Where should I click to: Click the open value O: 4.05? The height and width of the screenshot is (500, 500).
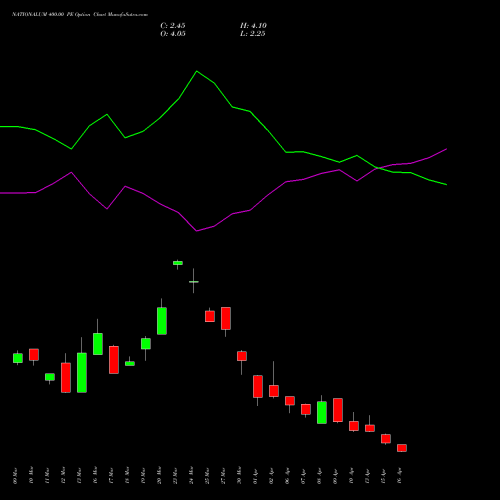tap(173, 34)
